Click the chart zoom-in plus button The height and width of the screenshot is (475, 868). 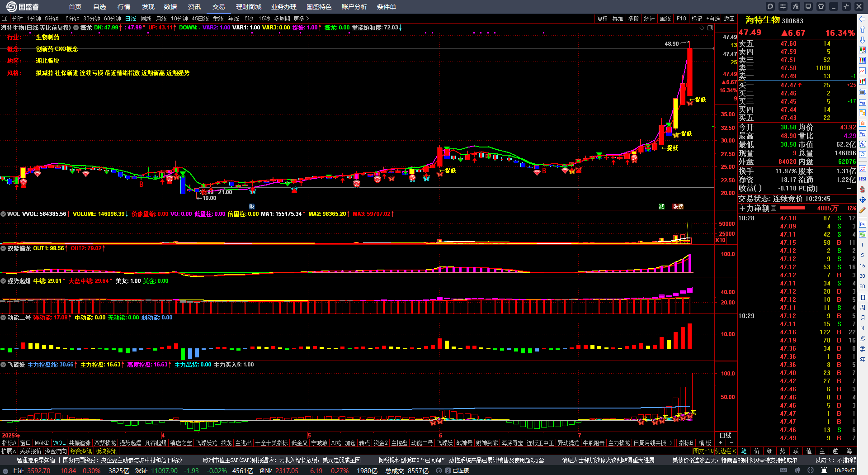pyautogui.click(x=720, y=443)
